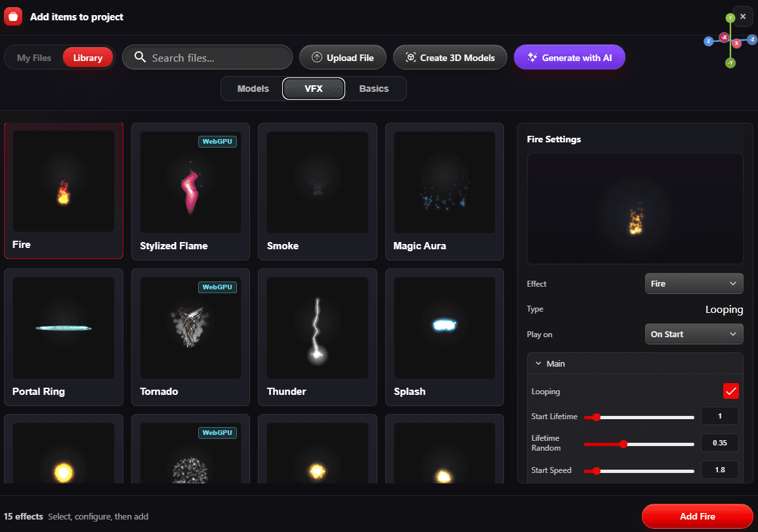The width and height of the screenshot is (758, 532).
Task: Click the red X axis gizmo handle
Action: [x=736, y=43]
